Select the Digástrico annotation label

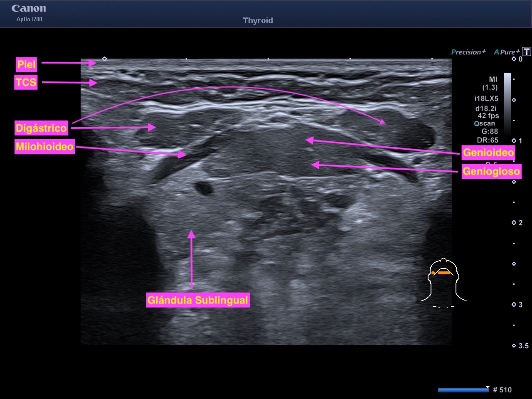pos(41,128)
